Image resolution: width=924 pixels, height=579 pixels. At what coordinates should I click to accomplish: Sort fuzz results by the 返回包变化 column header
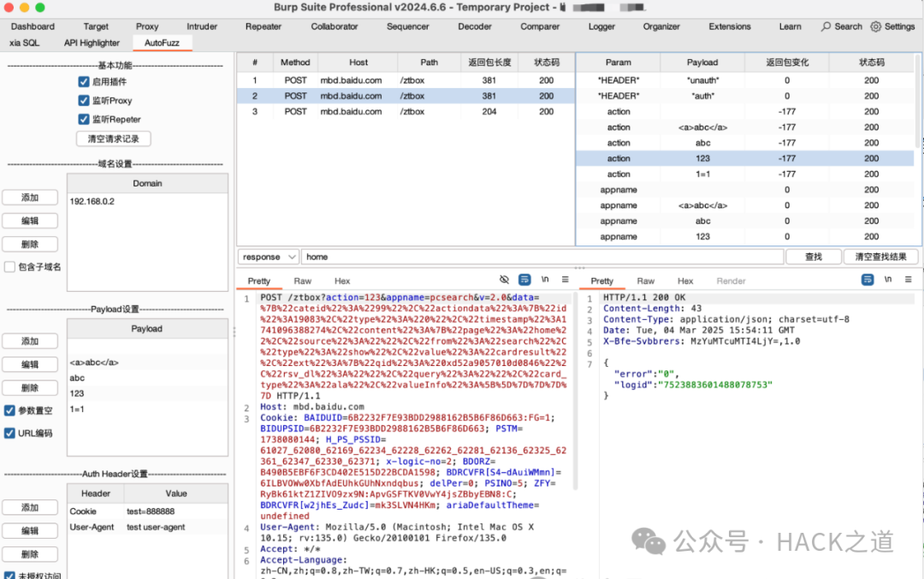coord(787,62)
